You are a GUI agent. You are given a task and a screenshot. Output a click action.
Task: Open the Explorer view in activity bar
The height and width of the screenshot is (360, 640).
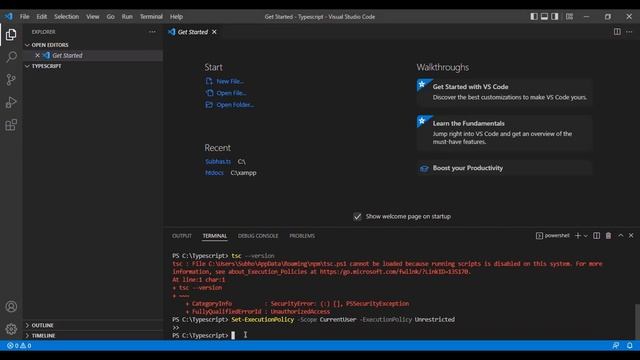(x=11, y=35)
